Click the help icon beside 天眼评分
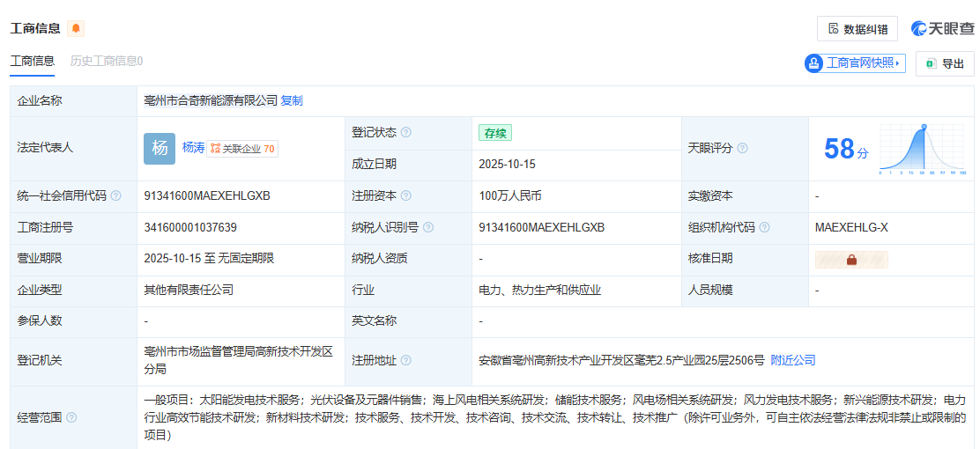Image resolution: width=980 pixels, height=449 pixels. pyautogui.click(x=742, y=148)
